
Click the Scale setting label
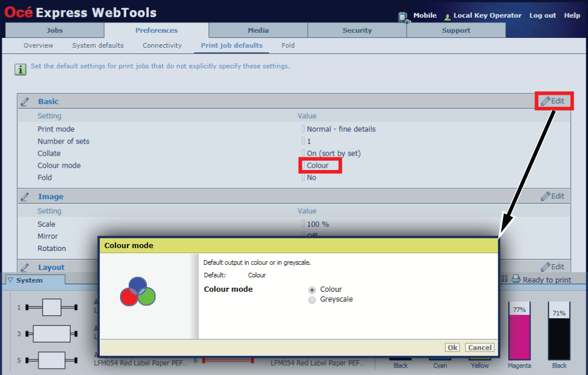pyautogui.click(x=46, y=224)
